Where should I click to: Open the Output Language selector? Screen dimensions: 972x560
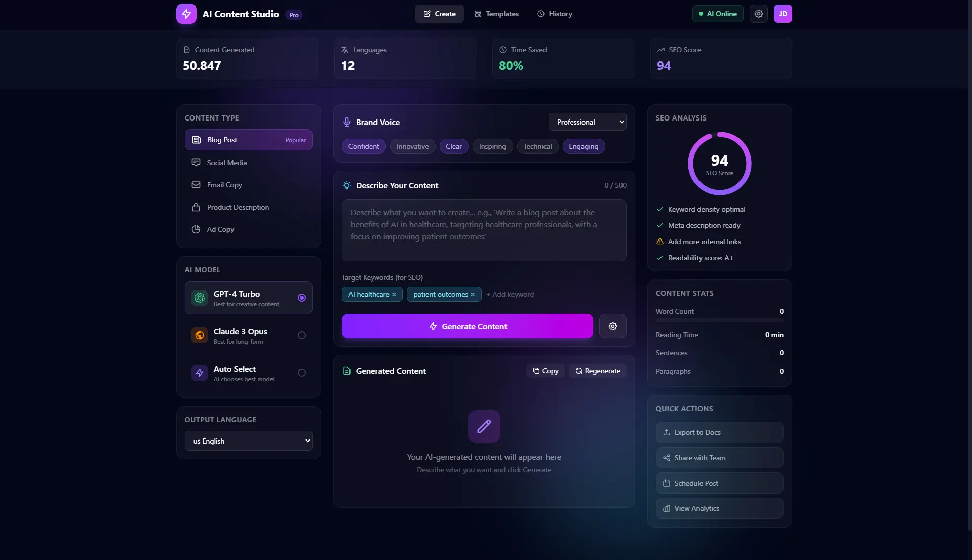tap(248, 441)
